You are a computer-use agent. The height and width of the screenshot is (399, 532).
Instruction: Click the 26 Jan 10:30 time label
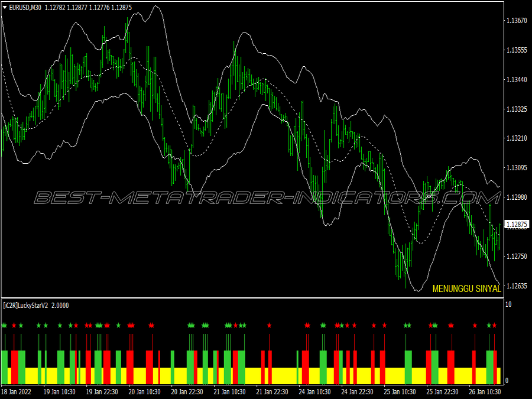coord(485,392)
